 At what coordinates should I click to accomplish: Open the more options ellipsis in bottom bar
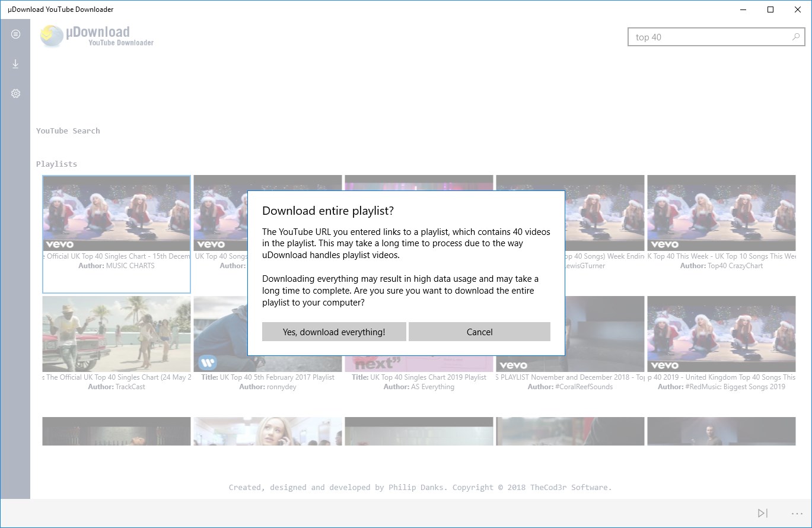click(x=797, y=514)
